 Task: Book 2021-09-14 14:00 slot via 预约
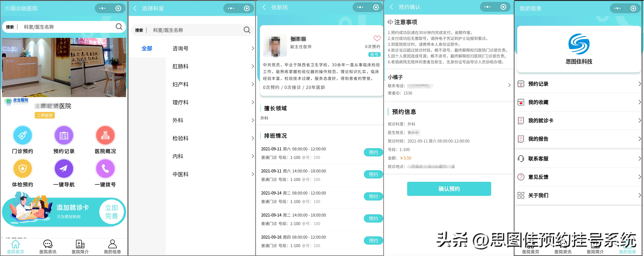point(373,218)
